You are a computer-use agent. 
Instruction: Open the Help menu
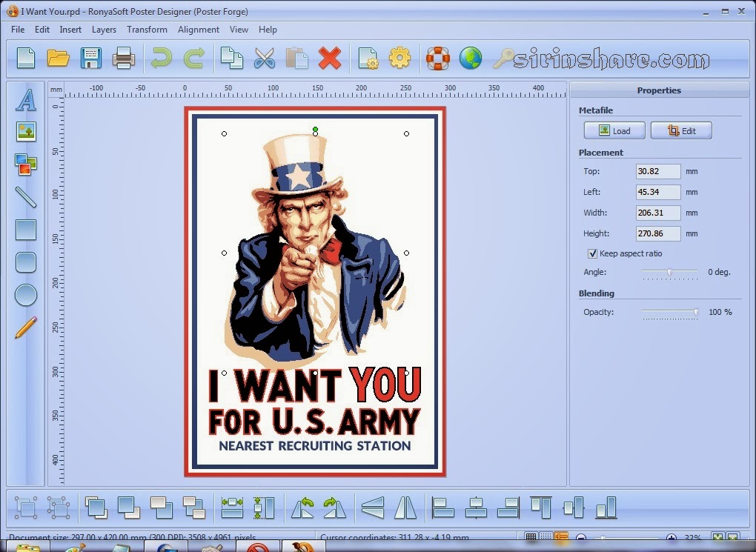pos(268,30)
